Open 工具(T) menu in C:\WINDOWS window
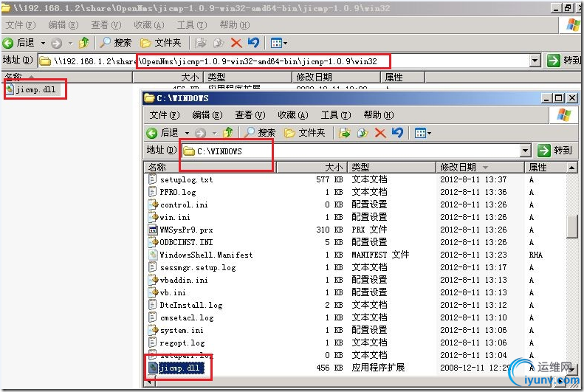The height and width of the screenshot is (392, 584). coord(336,115)
